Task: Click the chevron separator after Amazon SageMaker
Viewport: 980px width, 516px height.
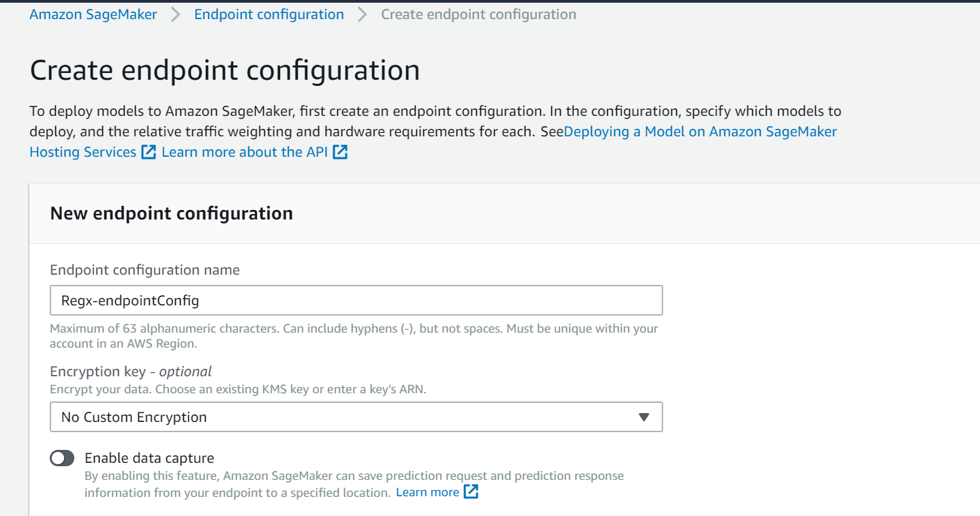Action: (176, 14)
